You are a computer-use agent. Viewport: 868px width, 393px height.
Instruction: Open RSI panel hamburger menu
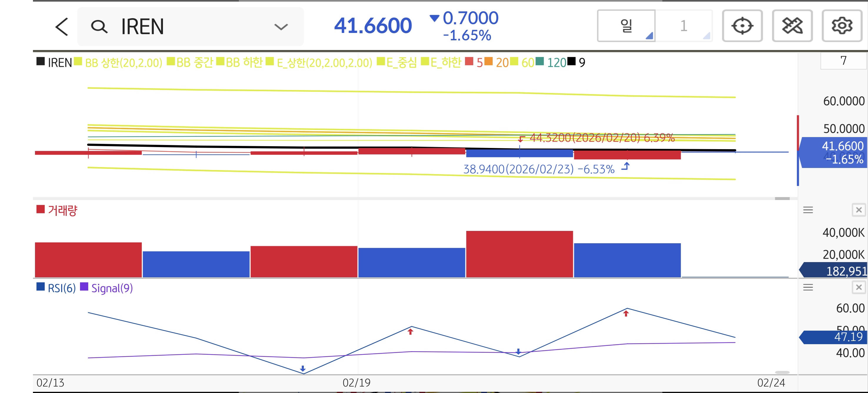click(x=808, y=287)
